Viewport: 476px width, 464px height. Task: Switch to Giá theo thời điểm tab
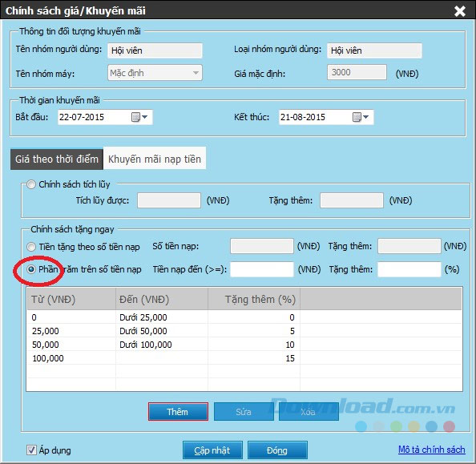point(57,159)
